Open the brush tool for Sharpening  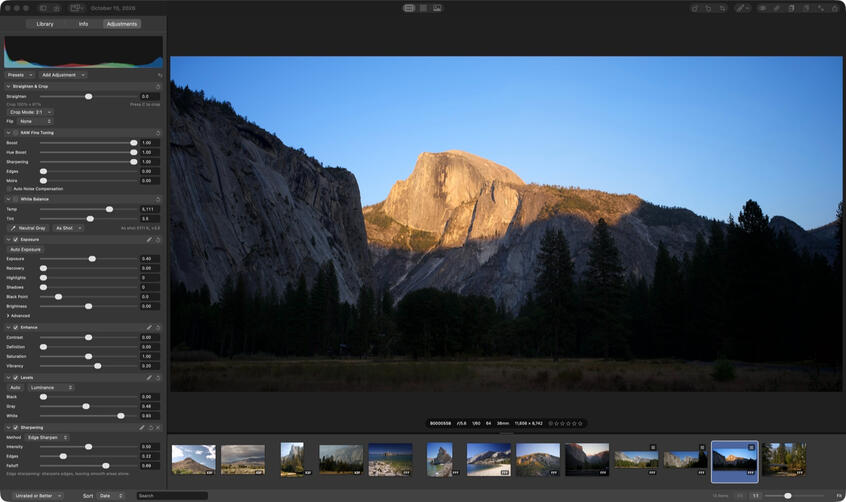point(142,428)
